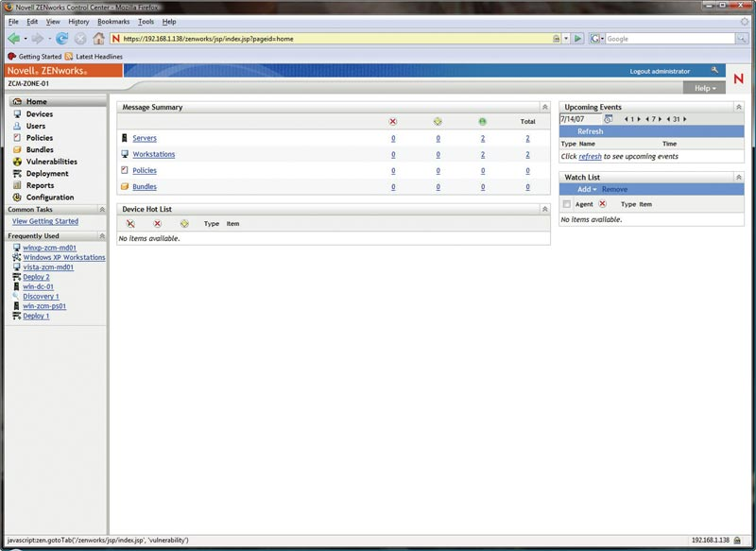Click the red X icon in Watch List header
The height and width of the screenshot is (551, 756).
602,204
